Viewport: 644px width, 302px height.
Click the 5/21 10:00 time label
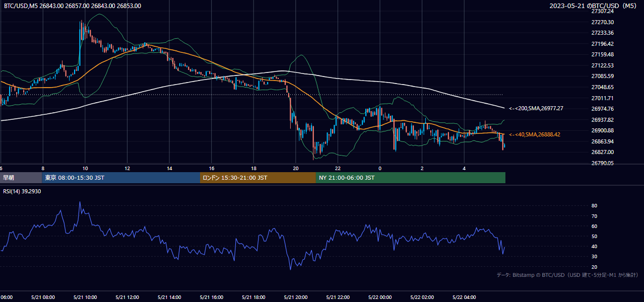pos(85,297)
